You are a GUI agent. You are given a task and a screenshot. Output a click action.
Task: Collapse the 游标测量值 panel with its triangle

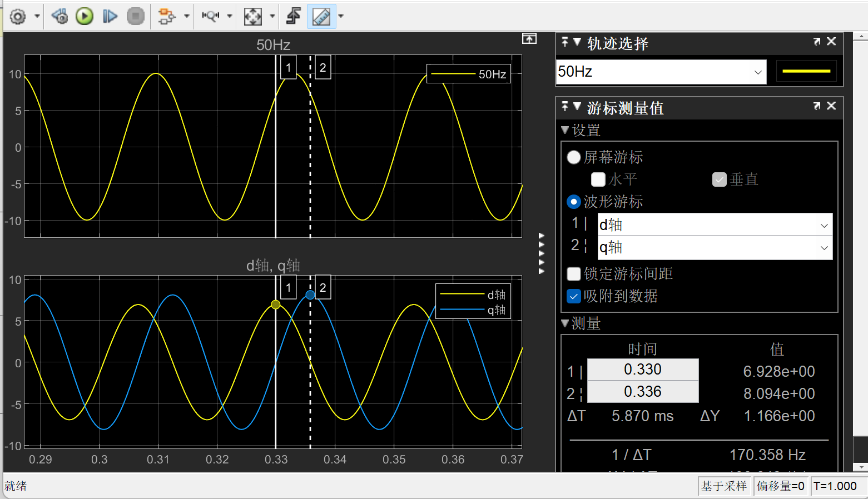577,106
